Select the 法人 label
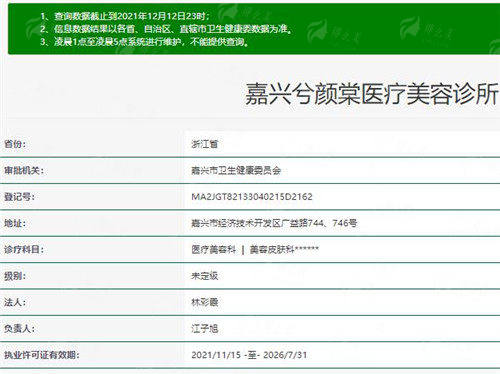The image size is (500, 374). point(15,302)
